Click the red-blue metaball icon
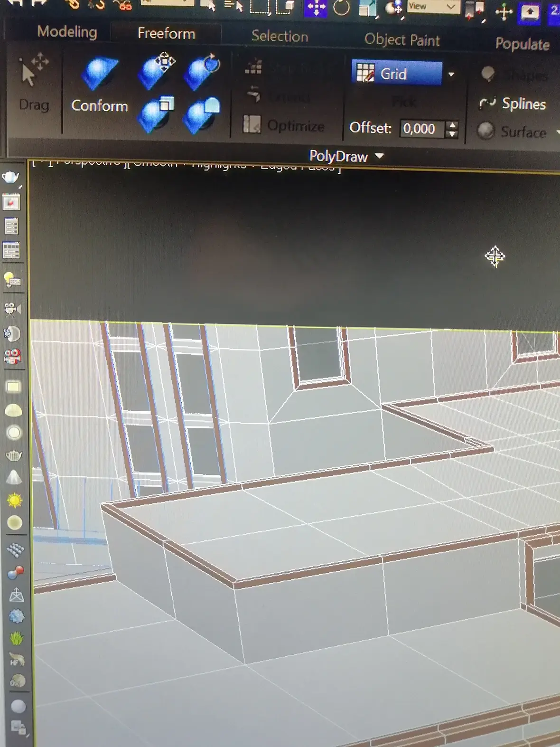Viewport: 560px width, 747px height. (x=16, y=572)
